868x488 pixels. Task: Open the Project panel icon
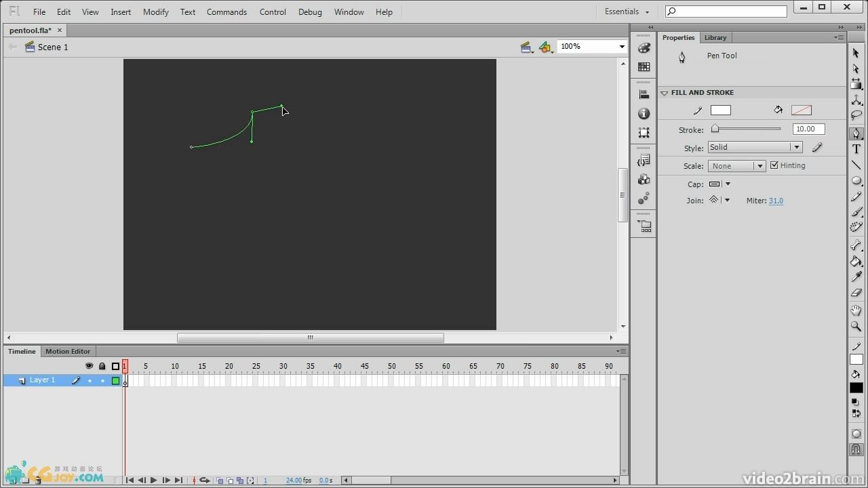pyautogui.click(x=644, y=226)
